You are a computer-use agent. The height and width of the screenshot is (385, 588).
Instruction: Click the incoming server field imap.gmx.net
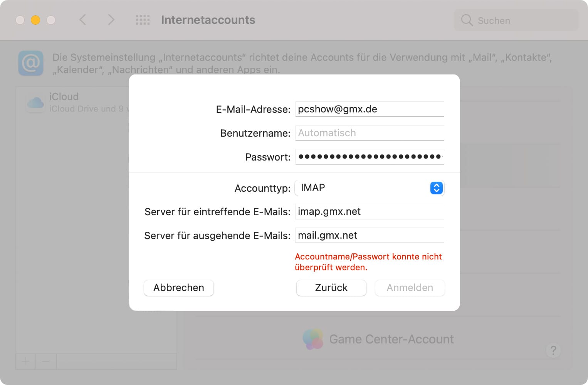pyautogui.click(x=370, y=211)
